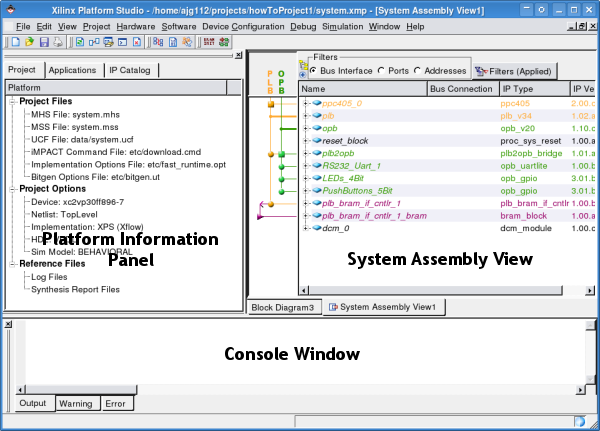The width and height of the screenshot is (600, 431).
Task: Click the Open Project folder icon
Action: 29,42
